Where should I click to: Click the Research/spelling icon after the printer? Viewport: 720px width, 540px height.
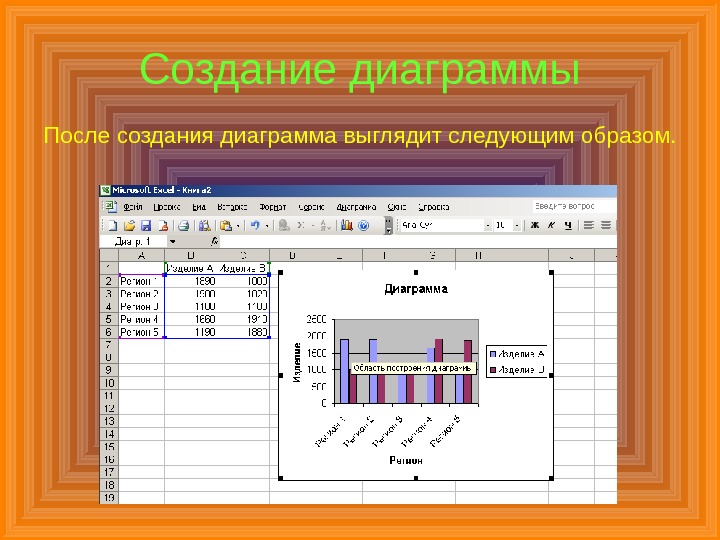point(204,225)
